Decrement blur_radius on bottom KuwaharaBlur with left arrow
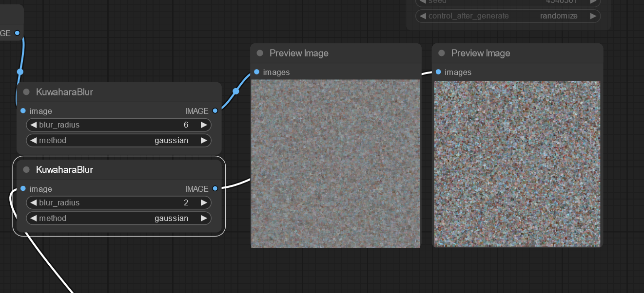 click(x=33, y=202)
